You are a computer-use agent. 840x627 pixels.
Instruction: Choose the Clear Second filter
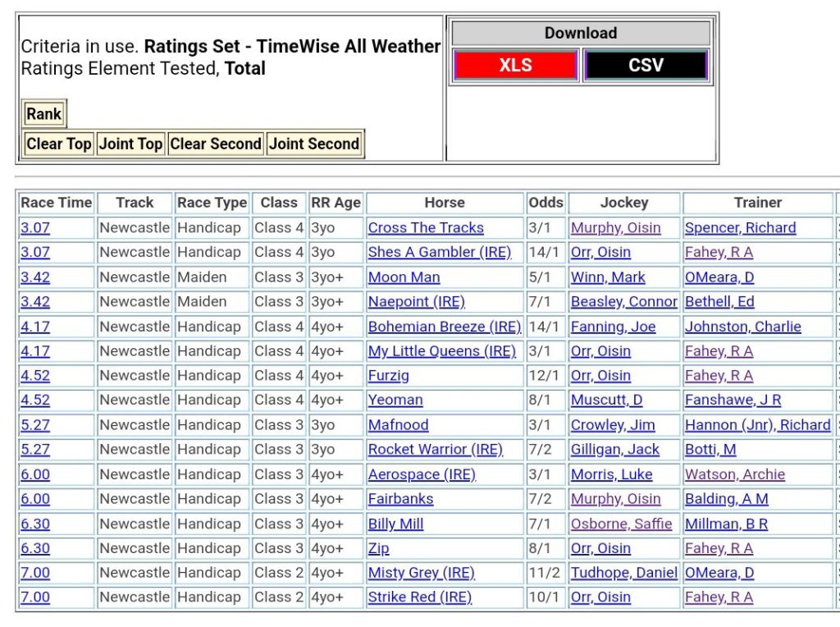click(215, 144)
